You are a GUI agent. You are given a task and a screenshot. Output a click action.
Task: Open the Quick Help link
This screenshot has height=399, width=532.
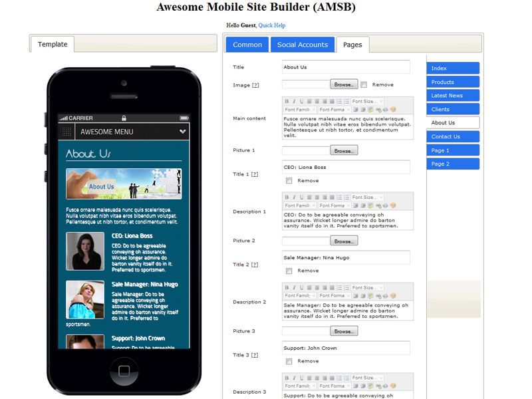click(x=272, y=25)
